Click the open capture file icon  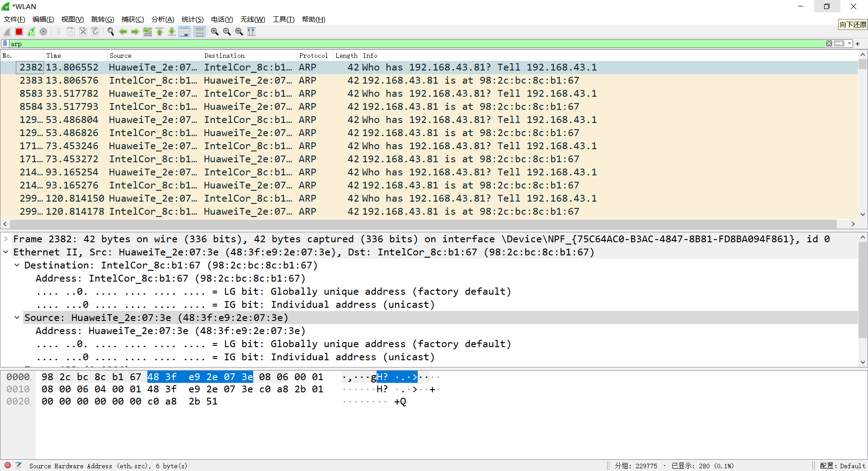pos(58,32)
